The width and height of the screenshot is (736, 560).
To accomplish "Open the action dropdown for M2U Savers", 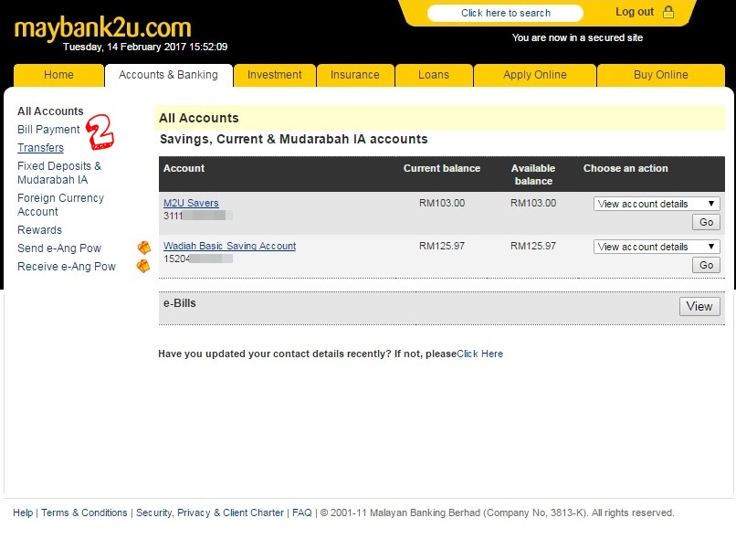I will click(657, 204).
